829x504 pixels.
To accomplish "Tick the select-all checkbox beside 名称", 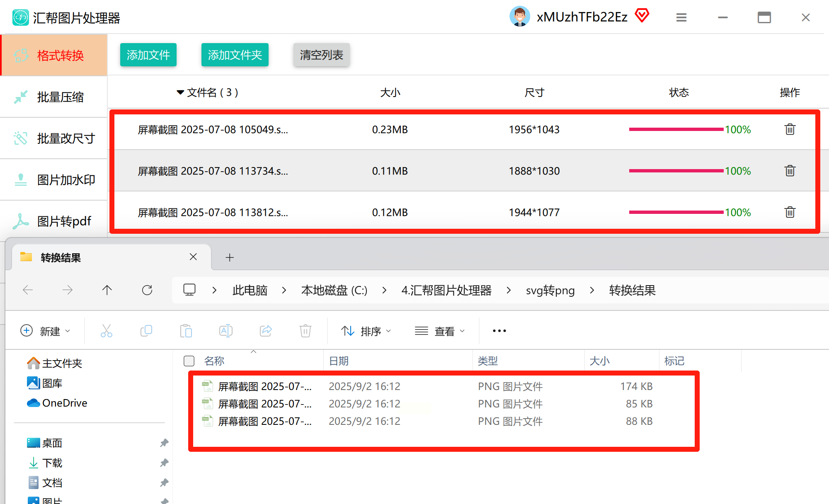I will (189, 361).
